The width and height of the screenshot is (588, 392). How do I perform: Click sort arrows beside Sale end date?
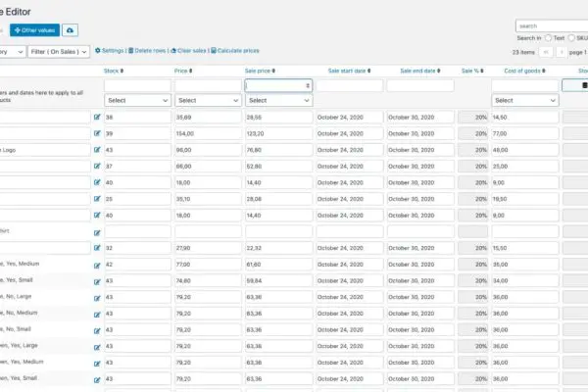[439, 71]
